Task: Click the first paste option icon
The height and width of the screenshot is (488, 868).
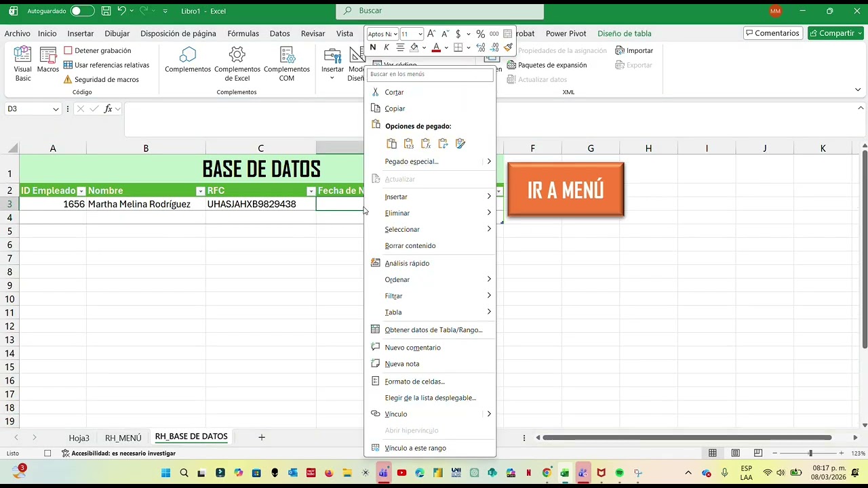Action: pyautogui.click(x=391, y=144)
